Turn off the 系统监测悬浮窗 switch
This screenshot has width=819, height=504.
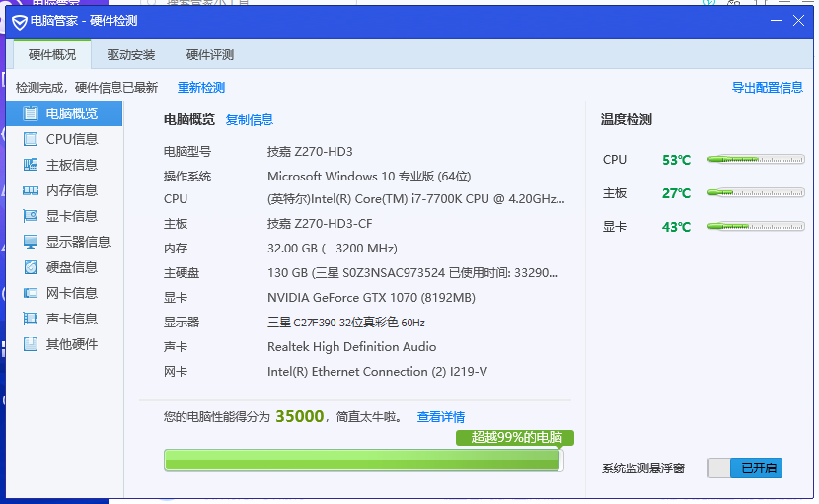(745, 468)
